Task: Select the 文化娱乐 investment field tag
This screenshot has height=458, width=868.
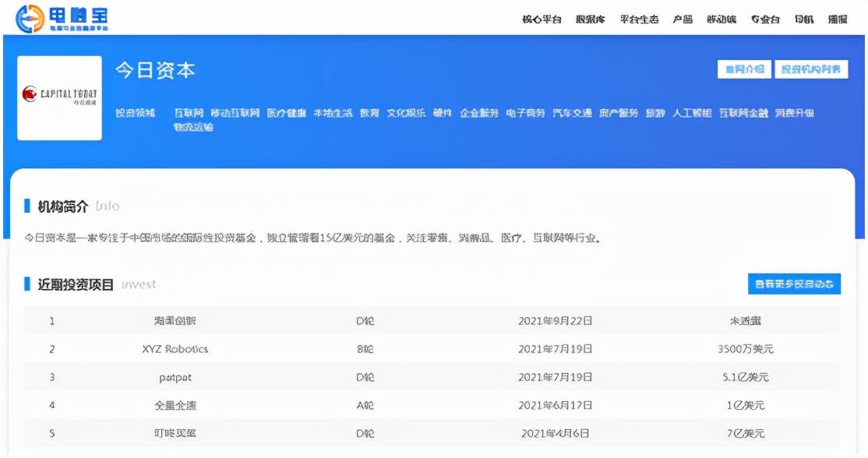Action: (x=406, y=113)
